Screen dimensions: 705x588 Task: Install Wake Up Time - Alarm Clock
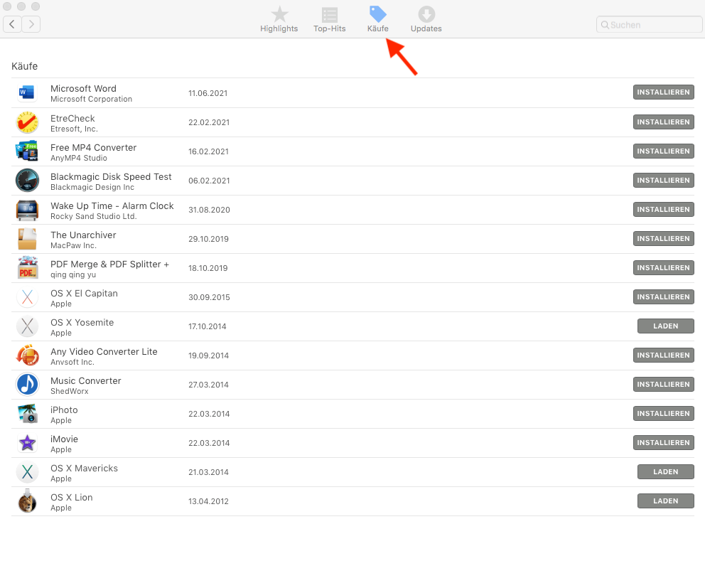click(663, 210)
